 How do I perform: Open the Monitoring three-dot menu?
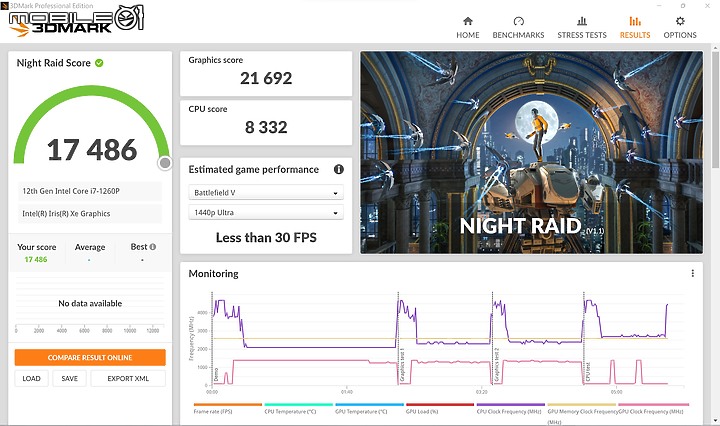[x=692, y=274]
